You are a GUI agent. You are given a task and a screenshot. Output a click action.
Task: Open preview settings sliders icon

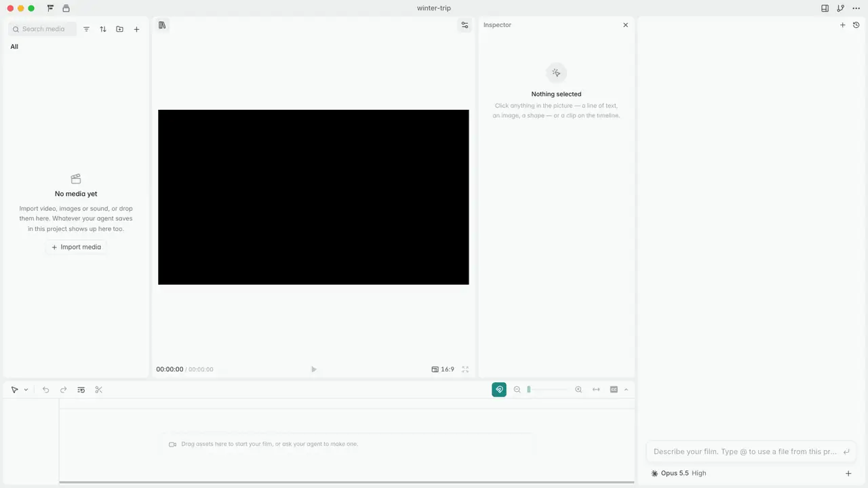click(465, 25)
